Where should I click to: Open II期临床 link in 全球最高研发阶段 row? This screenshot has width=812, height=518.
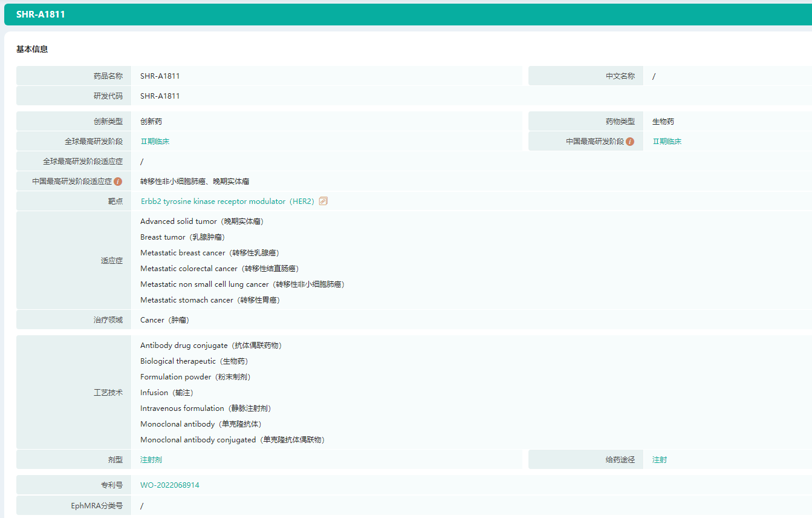pos(155,142)
